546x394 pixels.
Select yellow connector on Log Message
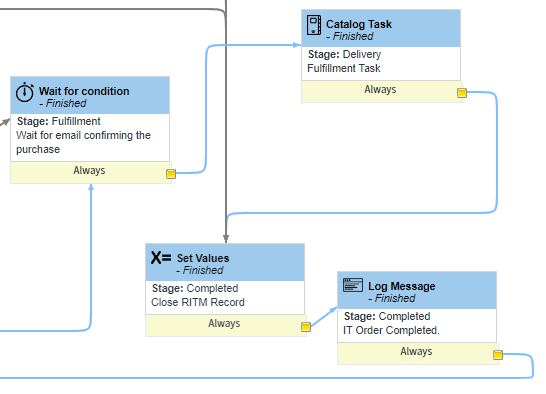click(x=498, y=355)
